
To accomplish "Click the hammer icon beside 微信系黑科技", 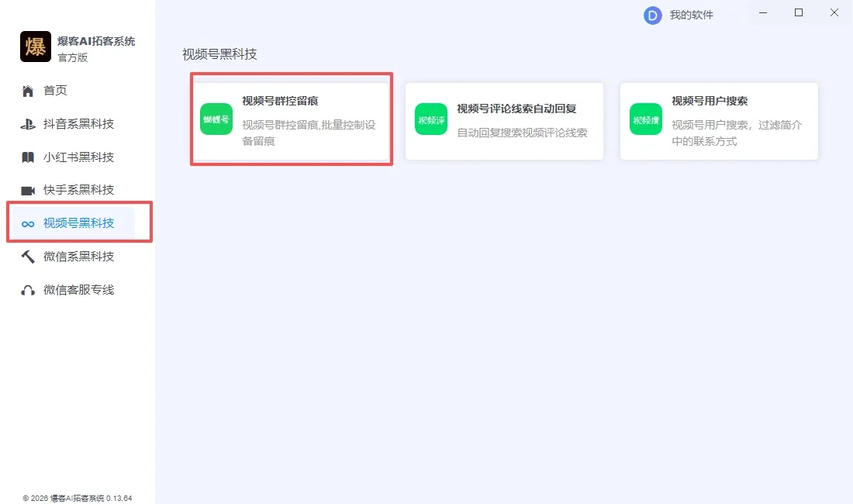I will 28,257.
